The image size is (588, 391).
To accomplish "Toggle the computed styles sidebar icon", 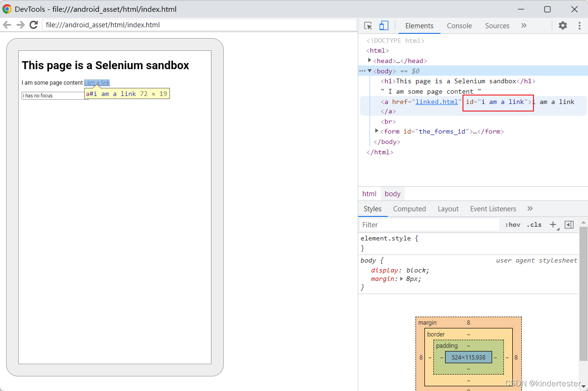I will coord(569,225).
